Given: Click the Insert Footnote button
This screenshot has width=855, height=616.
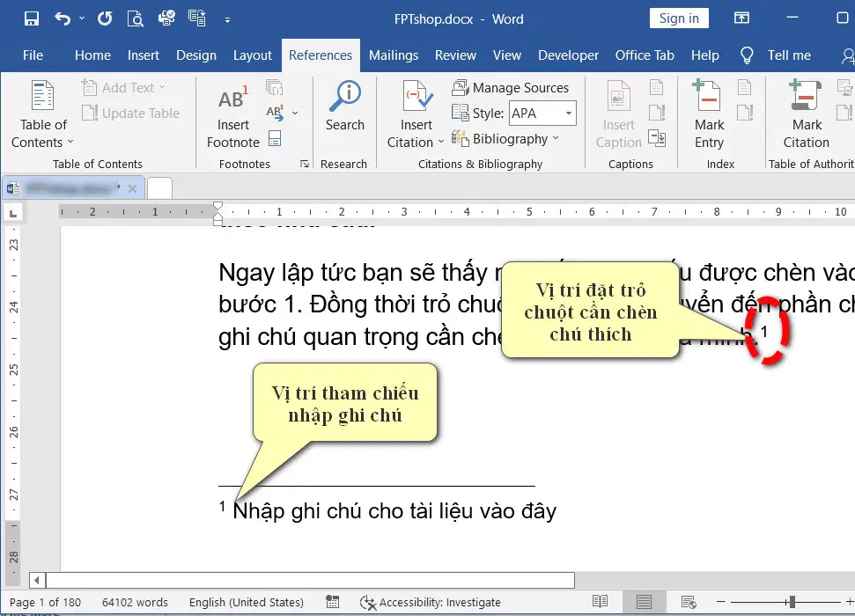Looking at the screenshot, I should (x=232, y=117).
